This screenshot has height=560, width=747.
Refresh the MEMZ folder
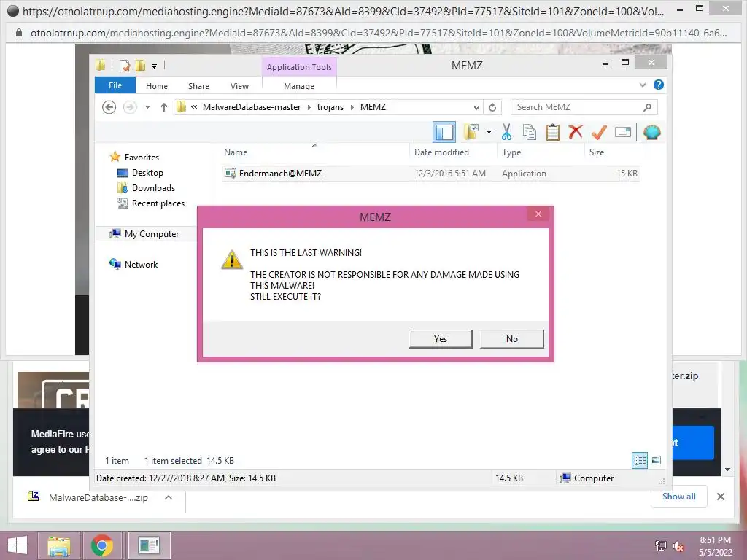click(x=492, y=108)
